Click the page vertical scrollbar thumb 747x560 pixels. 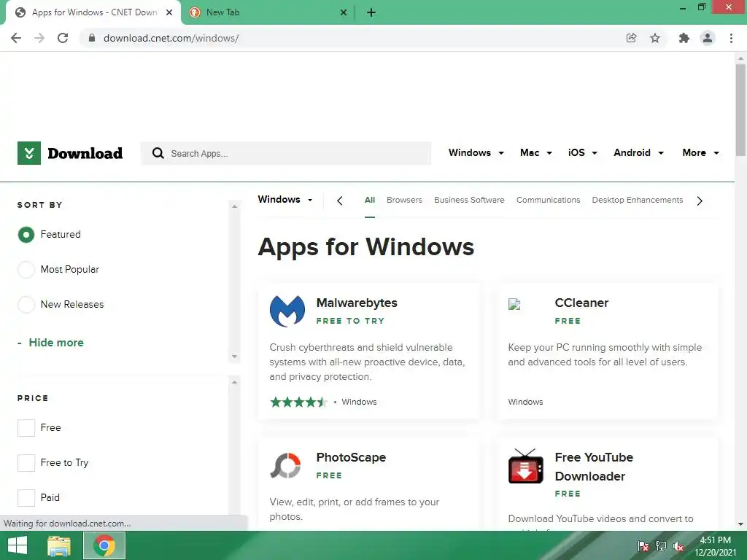pos(740,109)
